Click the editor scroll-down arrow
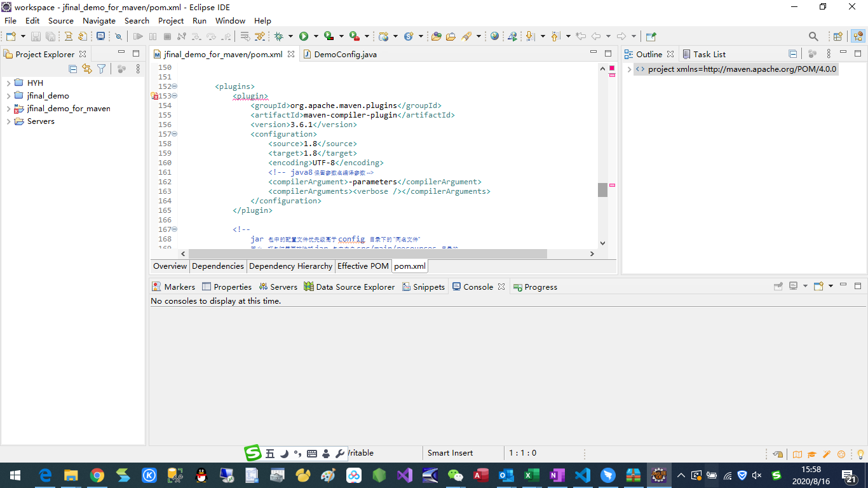 (602, 243)
